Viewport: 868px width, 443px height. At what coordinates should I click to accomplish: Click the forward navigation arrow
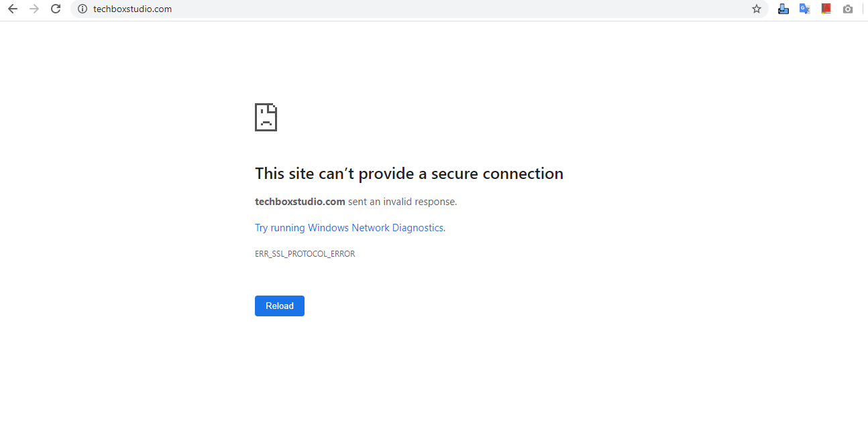click(34, 9)
